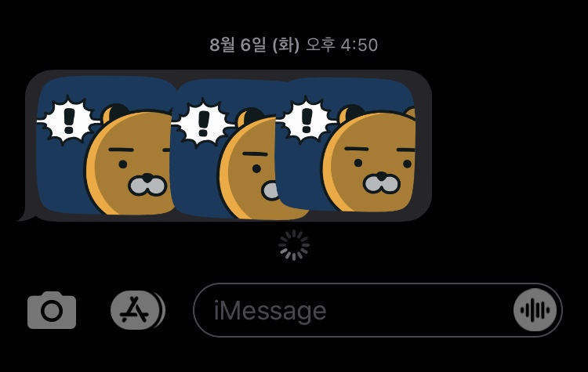The width and height of the screenshot is (588, 372).
Task: Tap the white muzzle of left Ryan
Action: pyautogui.click(x=147, y=185)
